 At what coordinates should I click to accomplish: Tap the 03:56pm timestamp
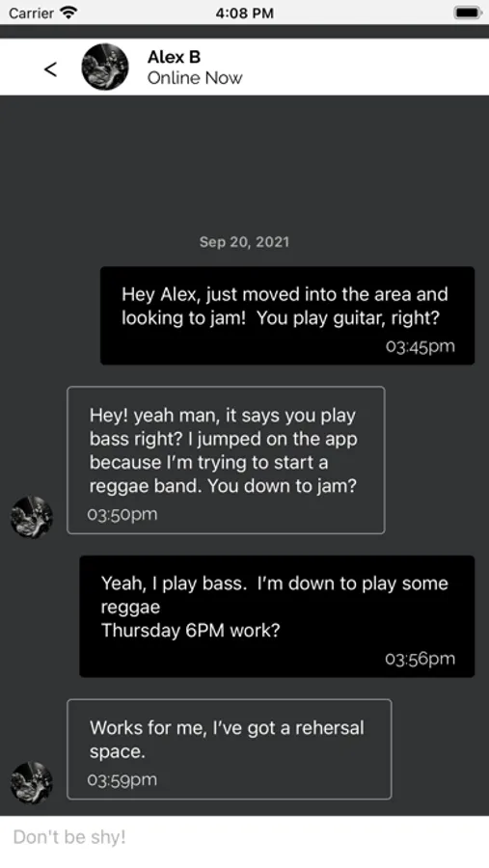pyautogui.click(x=421, y=659)
